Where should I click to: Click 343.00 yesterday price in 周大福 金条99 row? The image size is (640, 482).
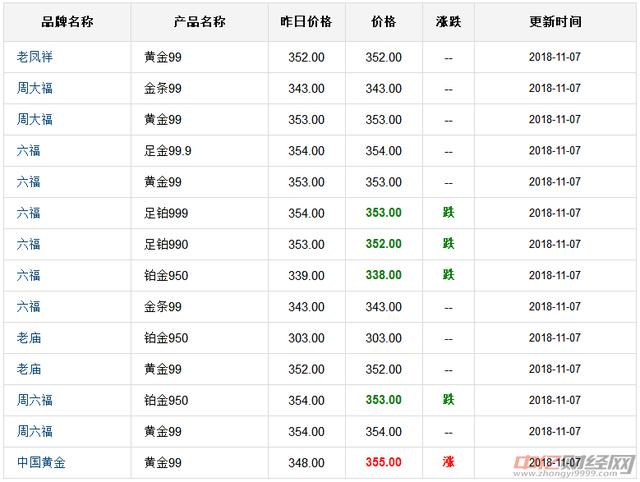click(x=307, y=89)
